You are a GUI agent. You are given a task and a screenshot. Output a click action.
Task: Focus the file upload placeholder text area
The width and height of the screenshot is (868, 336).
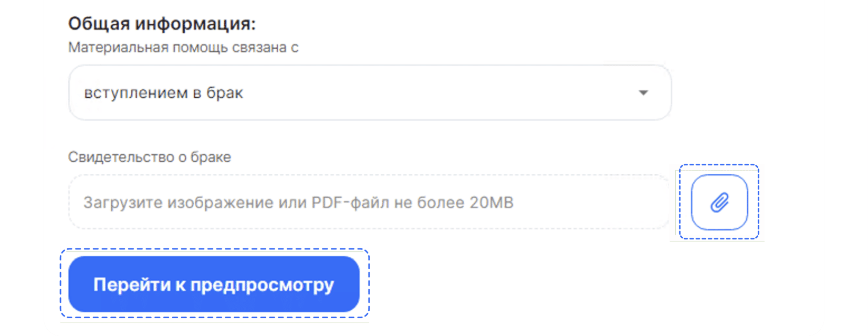click(298, 203)
